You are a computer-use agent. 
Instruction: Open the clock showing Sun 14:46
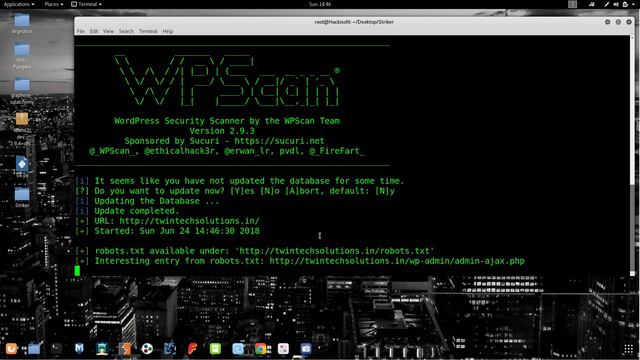click(x=320, y=4)
